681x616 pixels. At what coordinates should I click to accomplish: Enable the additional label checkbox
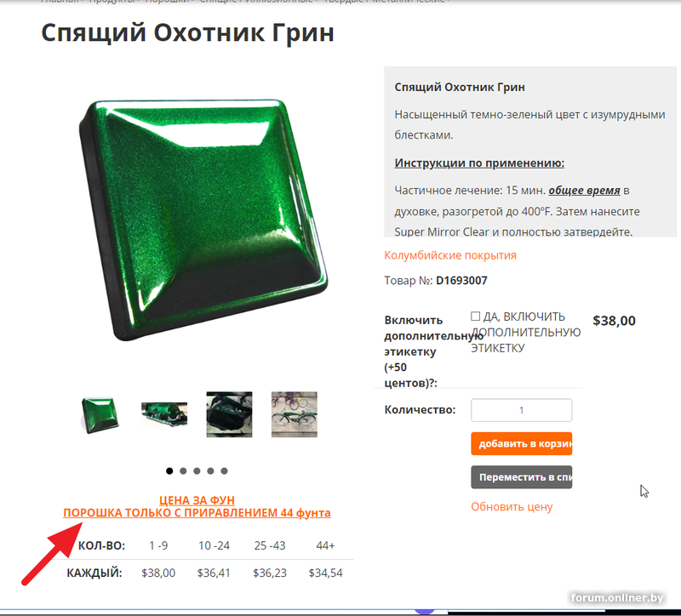click(476, 316)
